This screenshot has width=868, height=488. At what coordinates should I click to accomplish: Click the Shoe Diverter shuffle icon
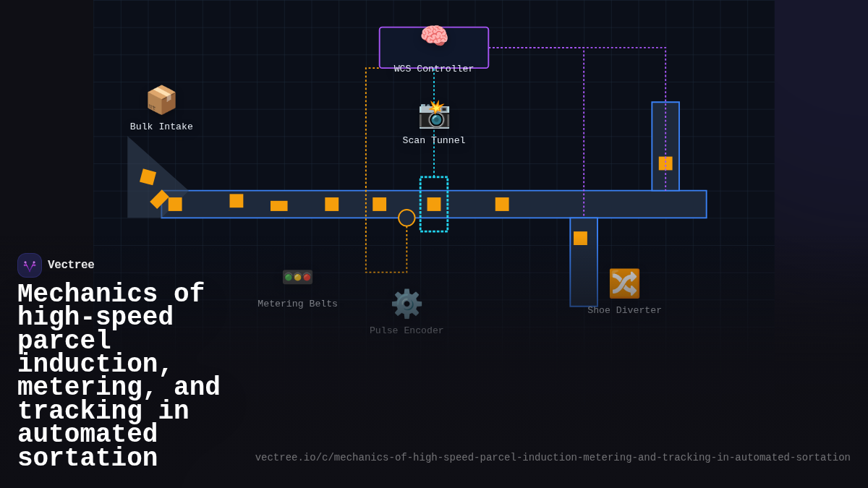coord(624,283)
